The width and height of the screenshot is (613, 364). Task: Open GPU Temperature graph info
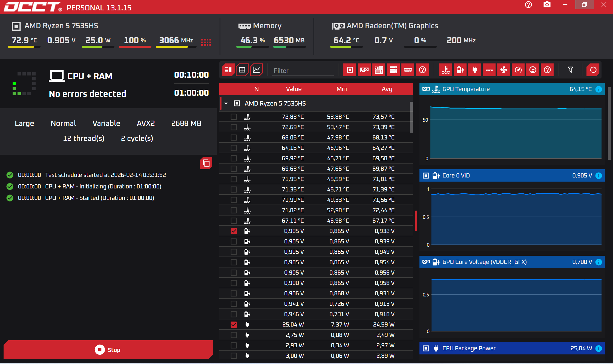tap(599, 89)
